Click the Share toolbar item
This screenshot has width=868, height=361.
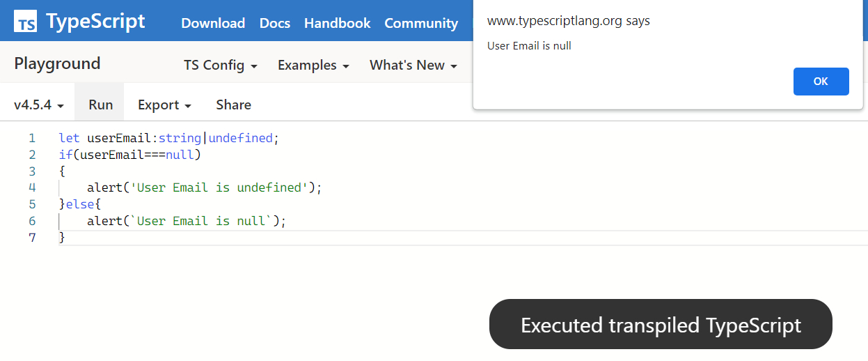click(x=233, y=105)
